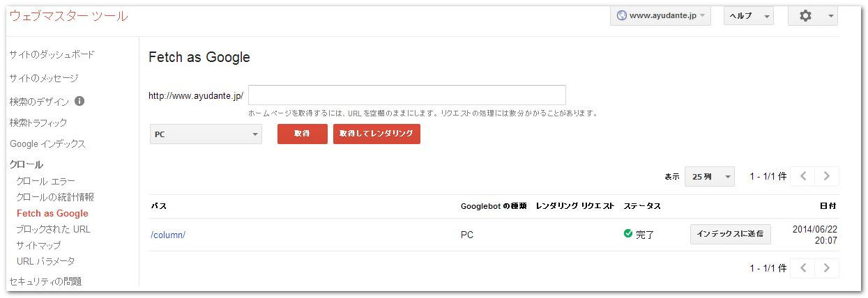
Task: Click the ステータス column header
Action: click(642, 206)
